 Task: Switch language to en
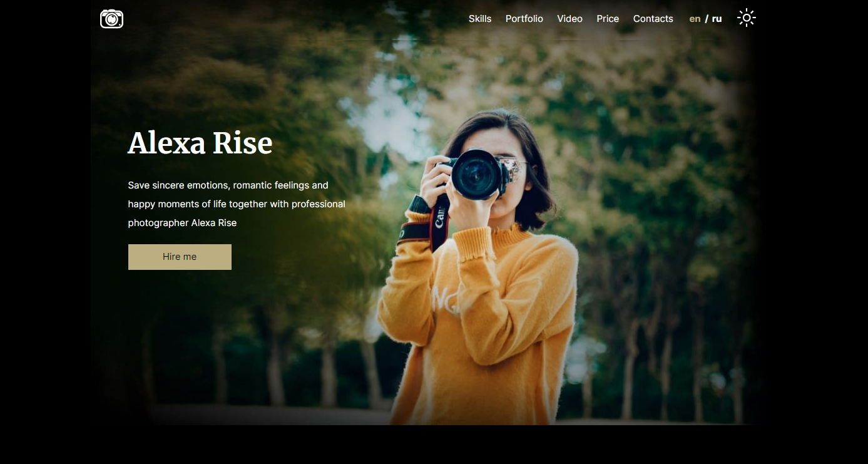[x=695, y=19]
